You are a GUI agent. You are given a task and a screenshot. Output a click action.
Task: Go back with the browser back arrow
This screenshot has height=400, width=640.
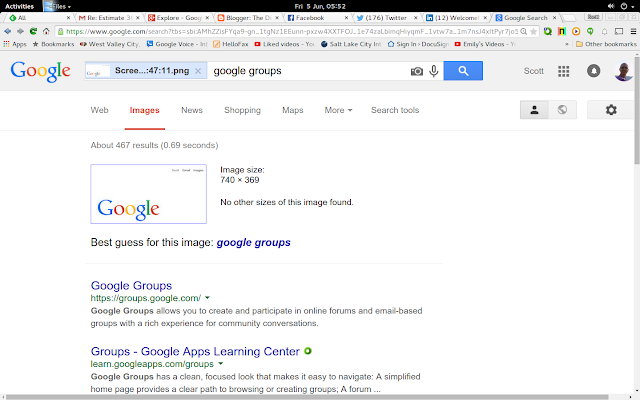[7, 31]
